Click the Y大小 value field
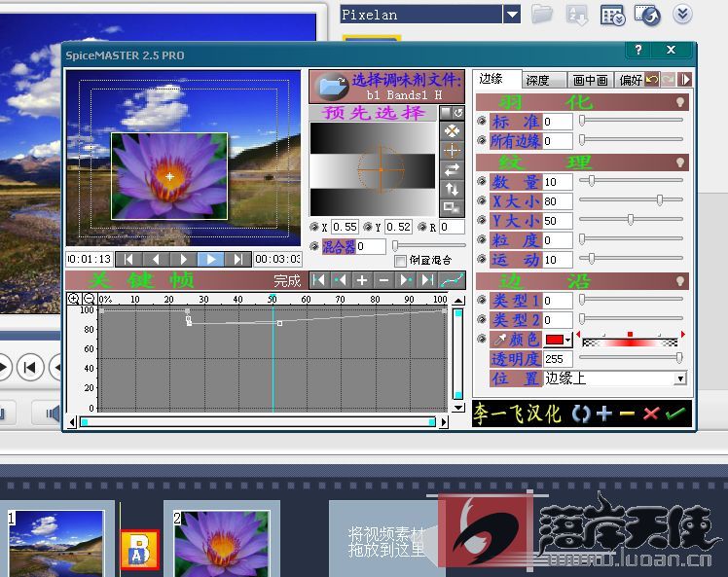Viewport: 728px width, 577px height. click(558, 221)
